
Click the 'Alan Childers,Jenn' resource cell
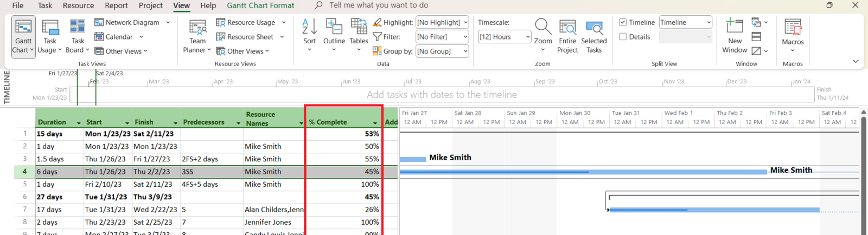click(274, 210)
